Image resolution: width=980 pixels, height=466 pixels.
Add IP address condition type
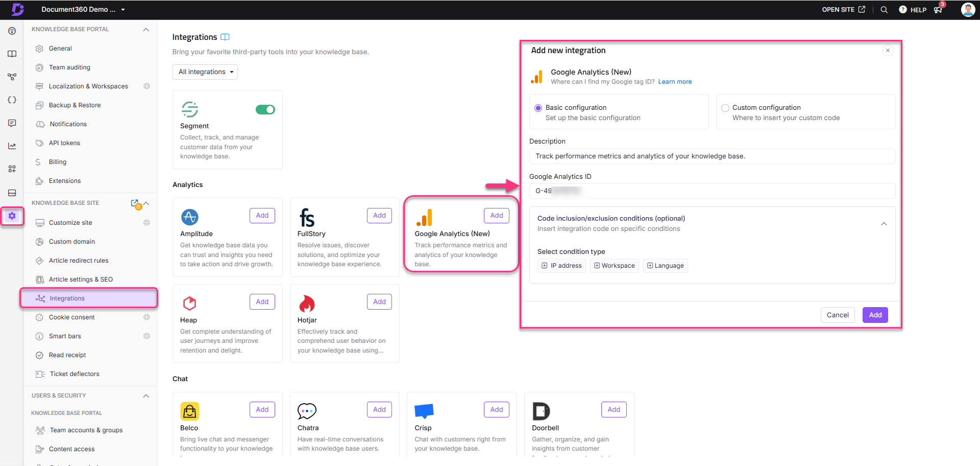click(x=562, y=266)
